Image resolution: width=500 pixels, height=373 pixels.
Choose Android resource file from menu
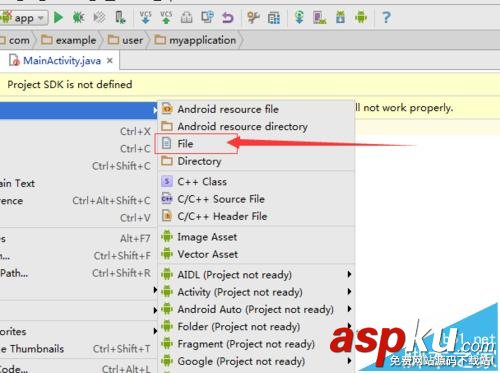pos(256,109)
